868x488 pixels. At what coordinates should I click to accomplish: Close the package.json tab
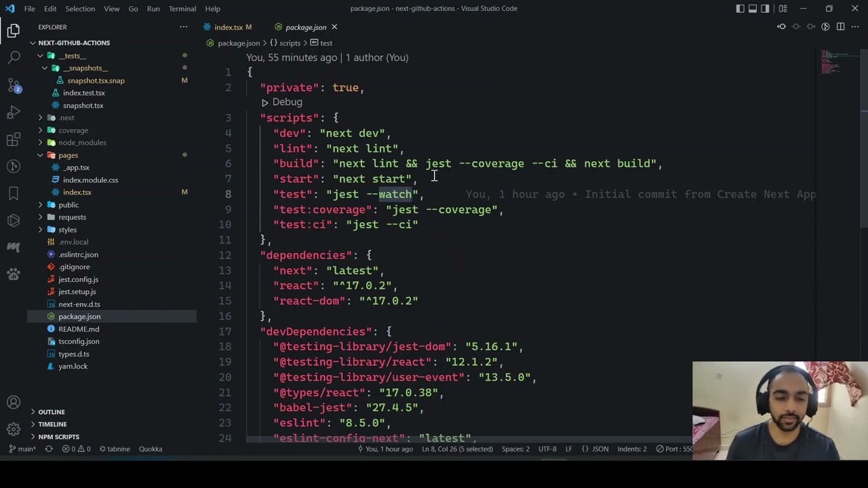click(334, 27)
